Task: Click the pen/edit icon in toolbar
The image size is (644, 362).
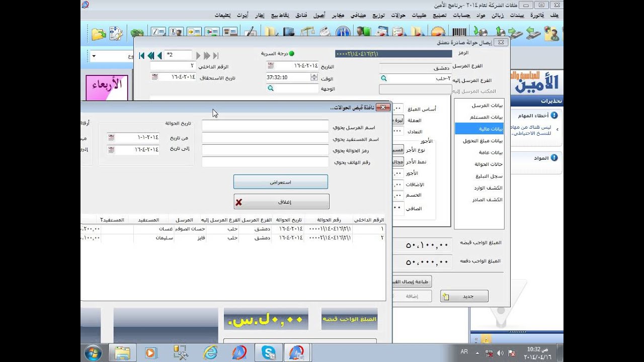Action: [250, 32]
